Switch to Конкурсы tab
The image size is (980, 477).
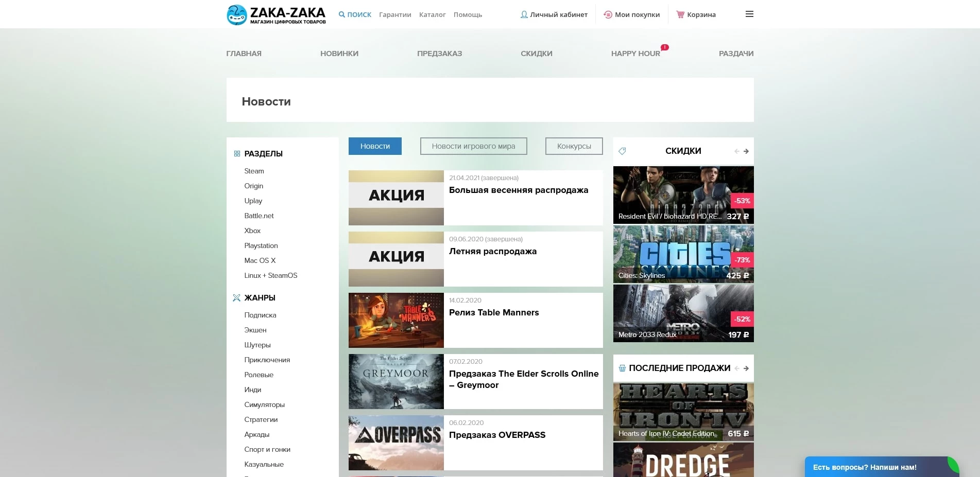tap(574, 146)
